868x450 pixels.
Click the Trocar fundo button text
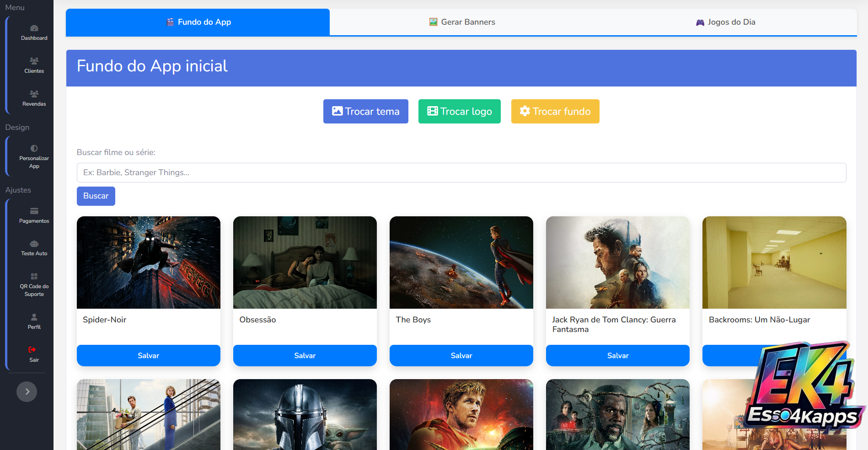coord(561,111)
